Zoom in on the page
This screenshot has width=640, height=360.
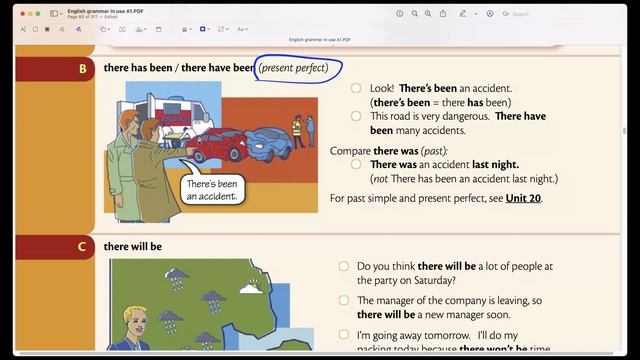(428, 13)
